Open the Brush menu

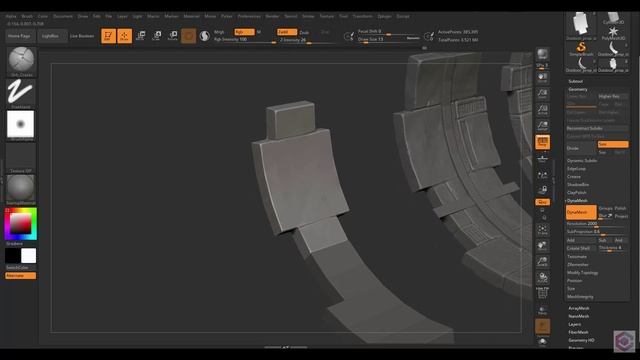tap(27, 16)
